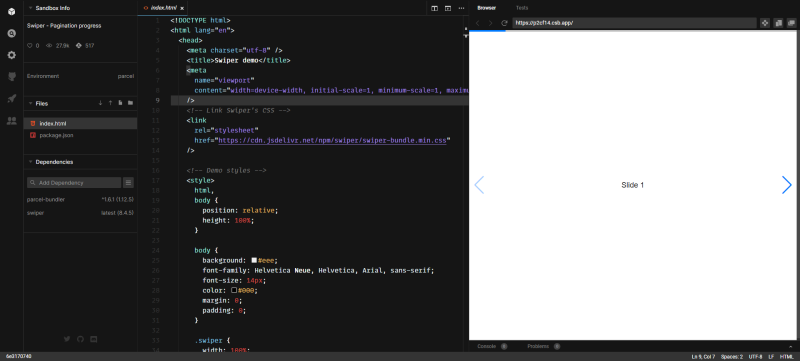The image size is (800, 361).
Task: Open the Configuration gear sidebar icon
Action: click(11, 55)
